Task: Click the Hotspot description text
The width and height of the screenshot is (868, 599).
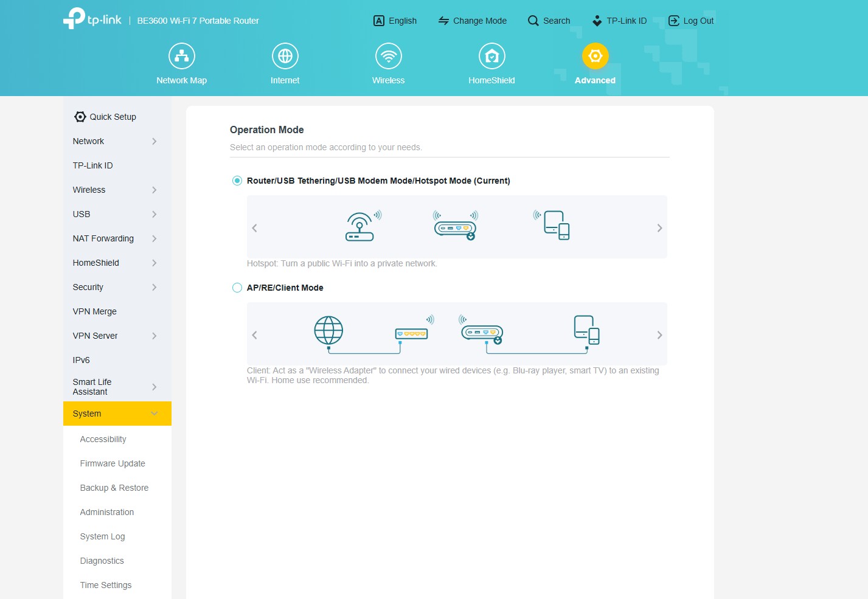Action: [342, 263]
